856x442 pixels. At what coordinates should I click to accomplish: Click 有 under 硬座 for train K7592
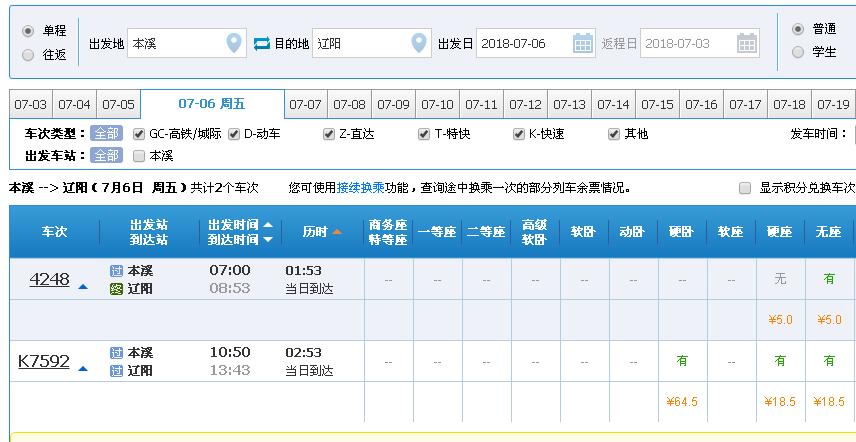780,361
